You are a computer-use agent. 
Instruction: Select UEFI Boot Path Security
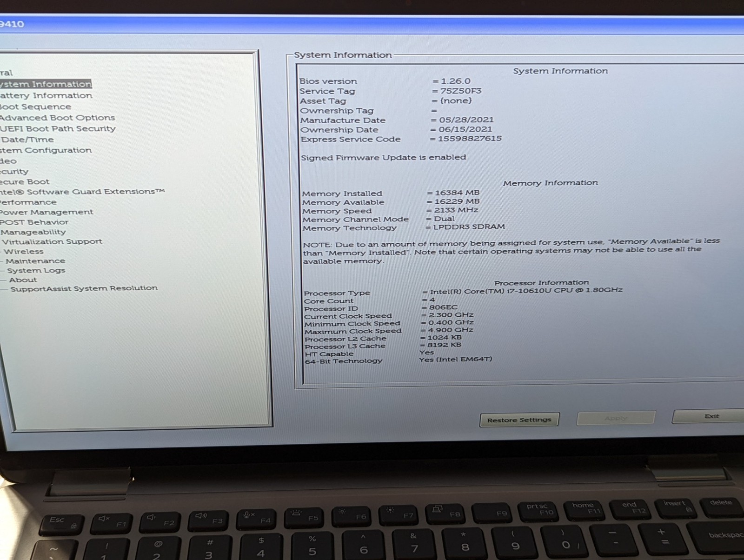point(58,129)
